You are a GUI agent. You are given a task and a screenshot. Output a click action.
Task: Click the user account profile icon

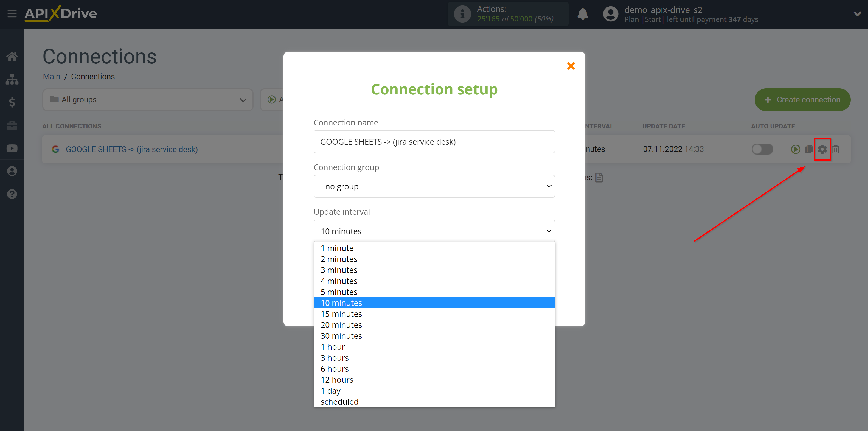[x=609, y=14]
